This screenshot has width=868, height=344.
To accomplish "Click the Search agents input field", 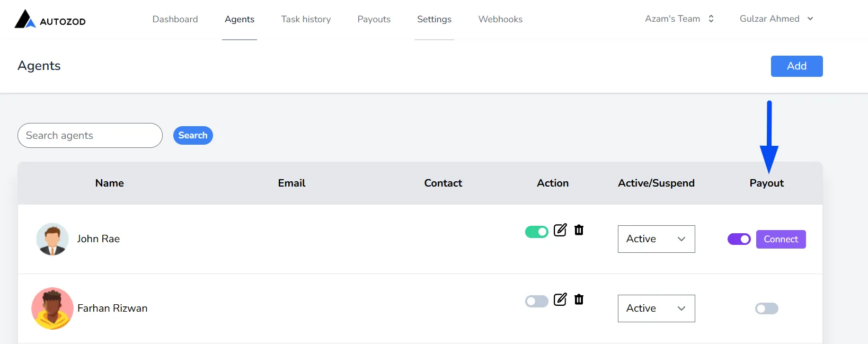I will (x=90, y=136).
